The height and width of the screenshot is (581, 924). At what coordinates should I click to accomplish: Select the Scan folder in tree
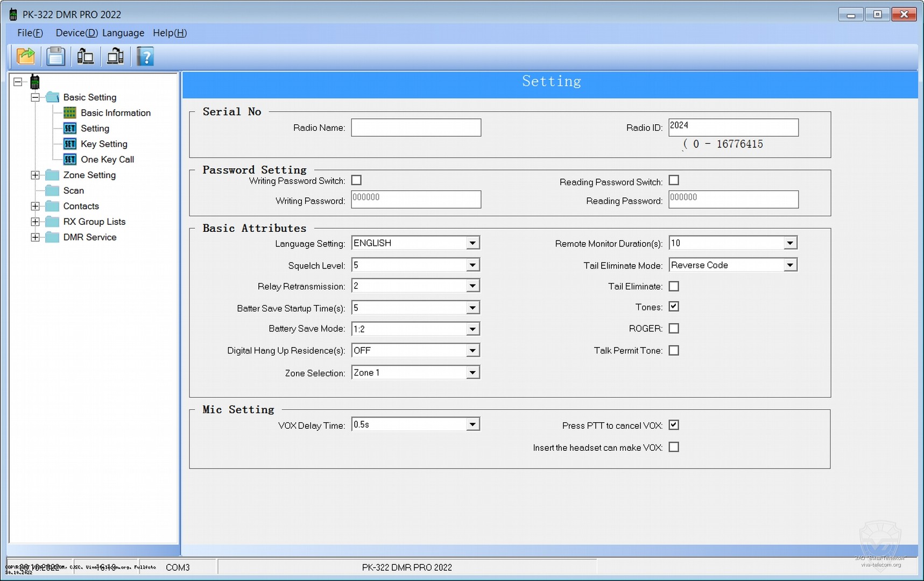click(73, 191)
